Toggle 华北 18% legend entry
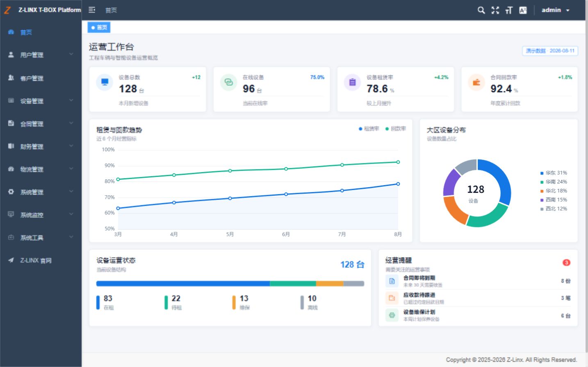588x367 pixels. point(554,191)
